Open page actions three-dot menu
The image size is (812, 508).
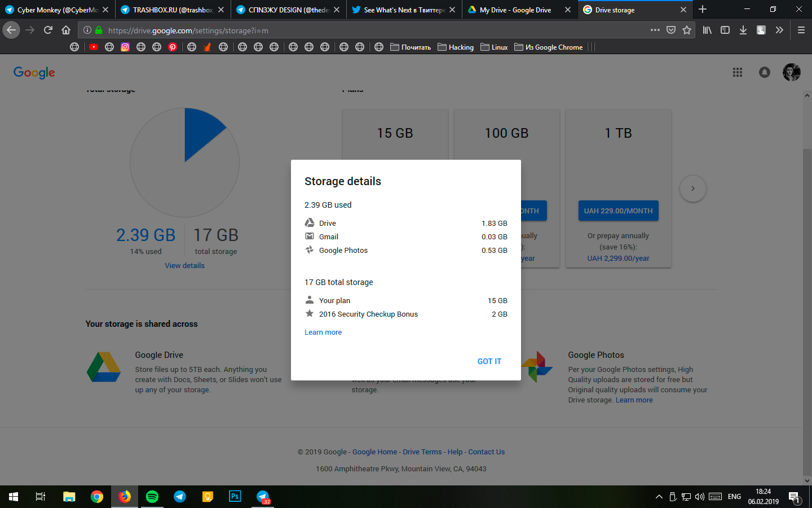coord(655,30)
